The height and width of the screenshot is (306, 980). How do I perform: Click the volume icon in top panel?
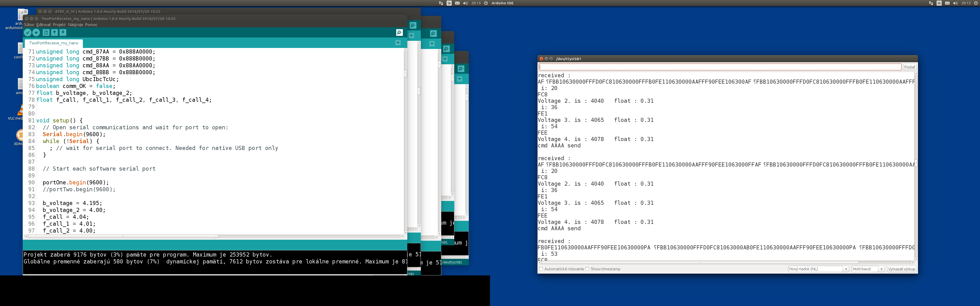pyautogui.click(x=465, y=3)
